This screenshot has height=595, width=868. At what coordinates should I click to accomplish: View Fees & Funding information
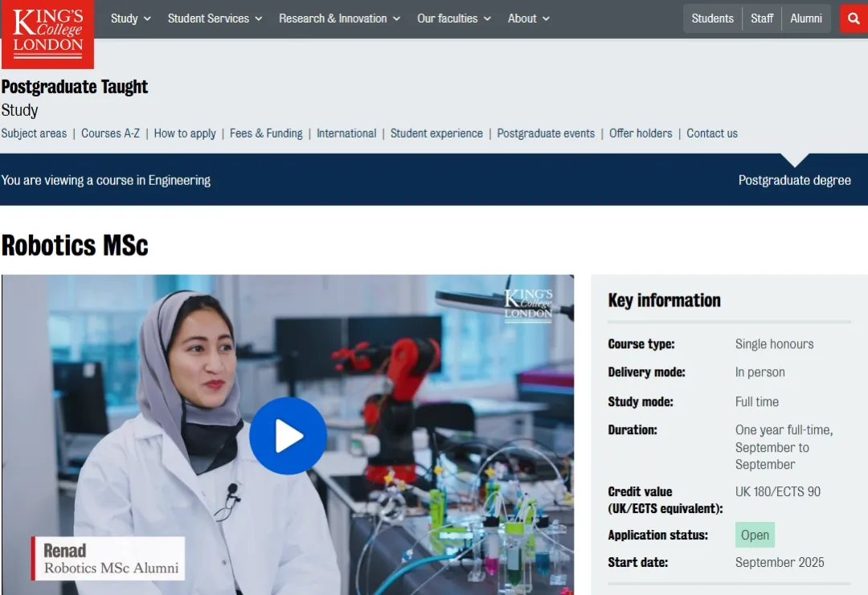pos(266,133)
